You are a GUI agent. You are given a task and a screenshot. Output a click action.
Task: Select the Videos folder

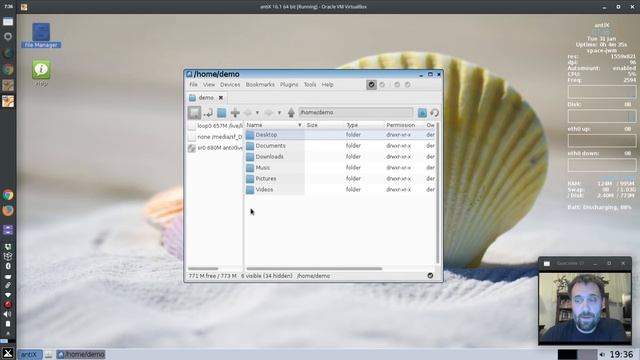click(264, 190)
